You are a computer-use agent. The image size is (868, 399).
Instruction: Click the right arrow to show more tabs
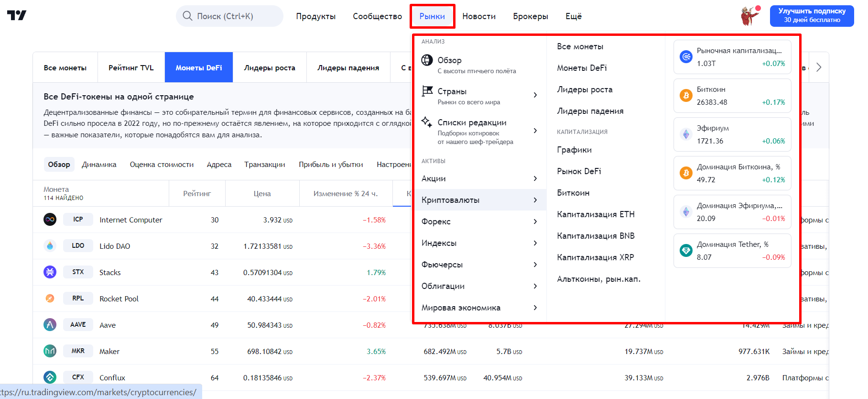pyautogui.click(x=819, y=67)
